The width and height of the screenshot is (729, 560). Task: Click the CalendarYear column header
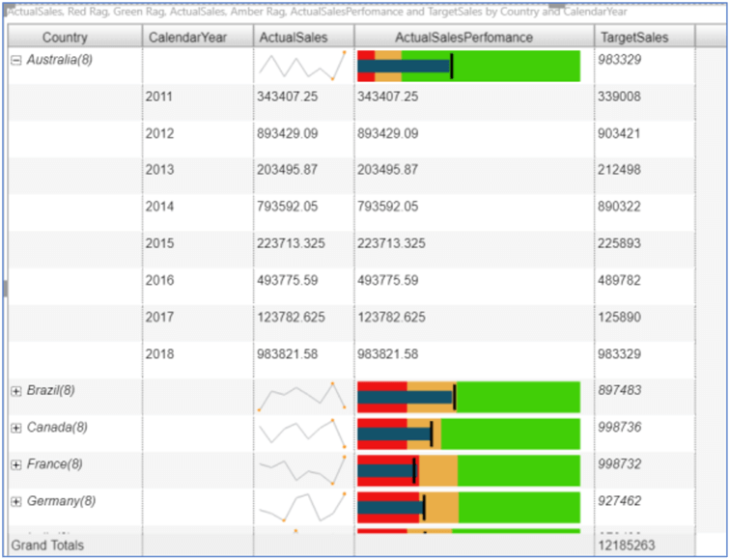point(187,37)
